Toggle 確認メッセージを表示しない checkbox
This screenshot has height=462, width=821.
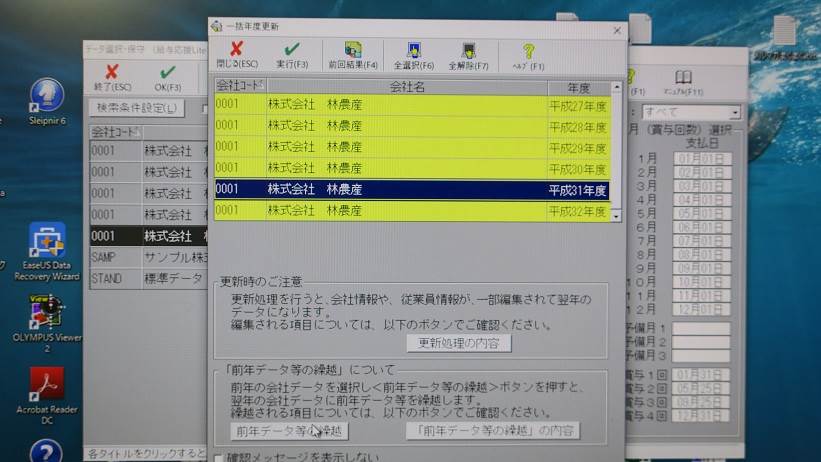[219, 458]
